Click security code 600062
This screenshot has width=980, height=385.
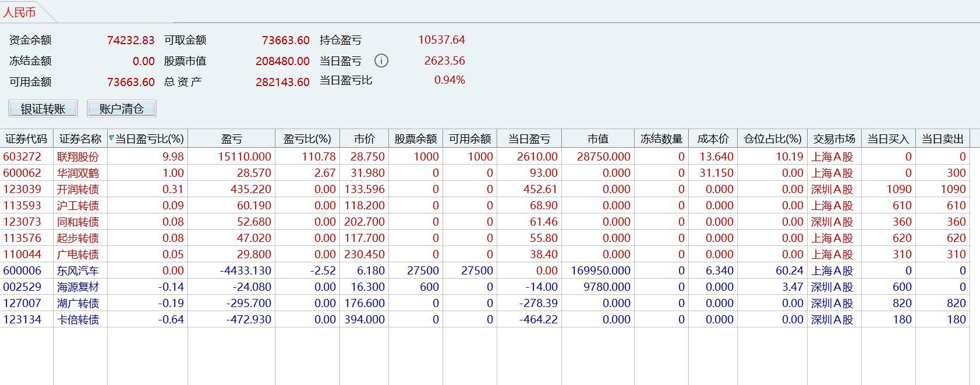point(22,173)
